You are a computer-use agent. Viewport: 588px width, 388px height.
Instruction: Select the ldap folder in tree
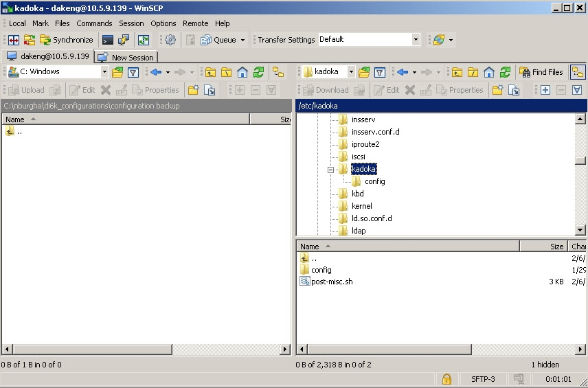click(359, 231)
